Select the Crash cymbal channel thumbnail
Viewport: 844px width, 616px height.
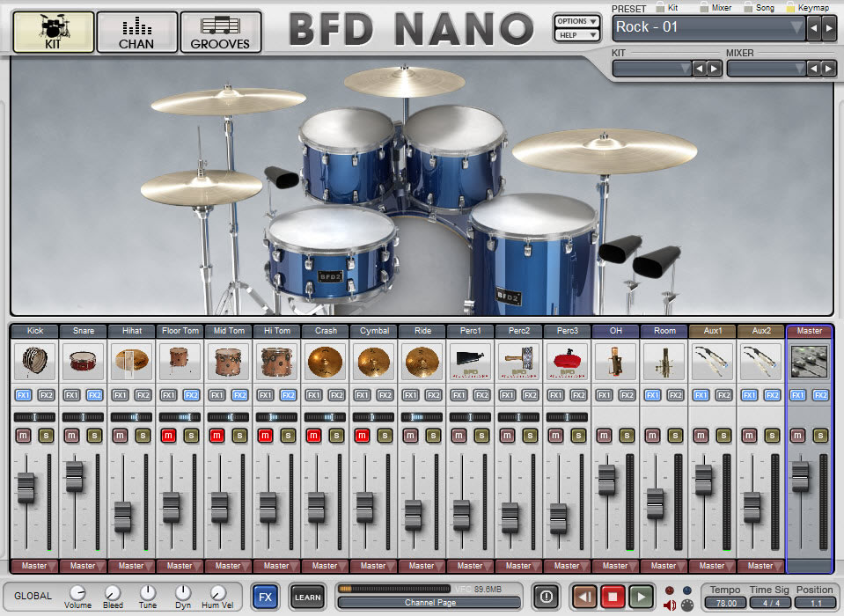pyautogui.click(x=326, y=361)
